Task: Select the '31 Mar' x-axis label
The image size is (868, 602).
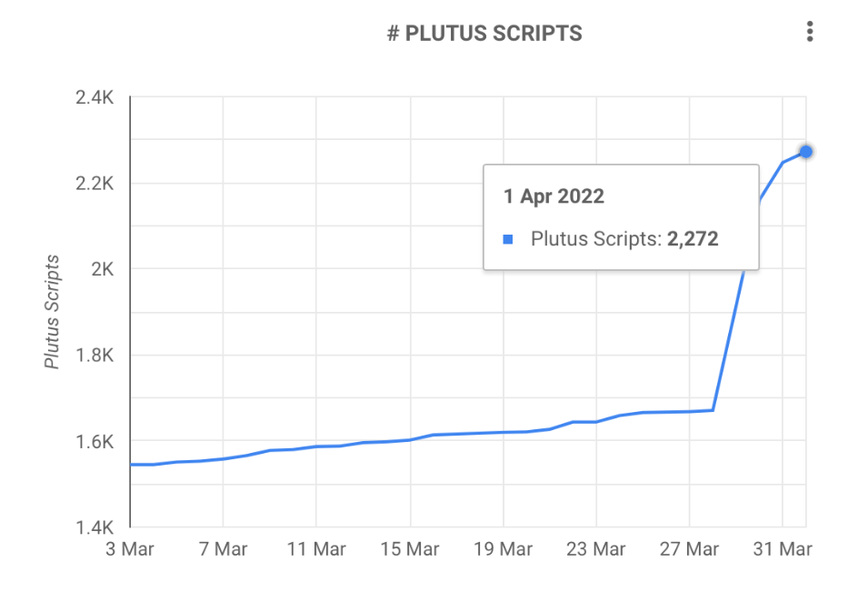Action: point(783,549)
